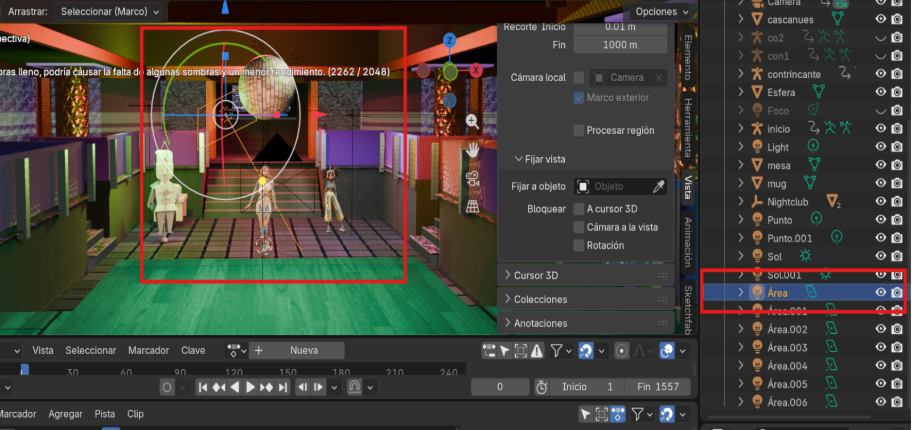Select the pan hand icon in viewport
This screenshot has width=912, height=430.
click(x=472, y=149)
